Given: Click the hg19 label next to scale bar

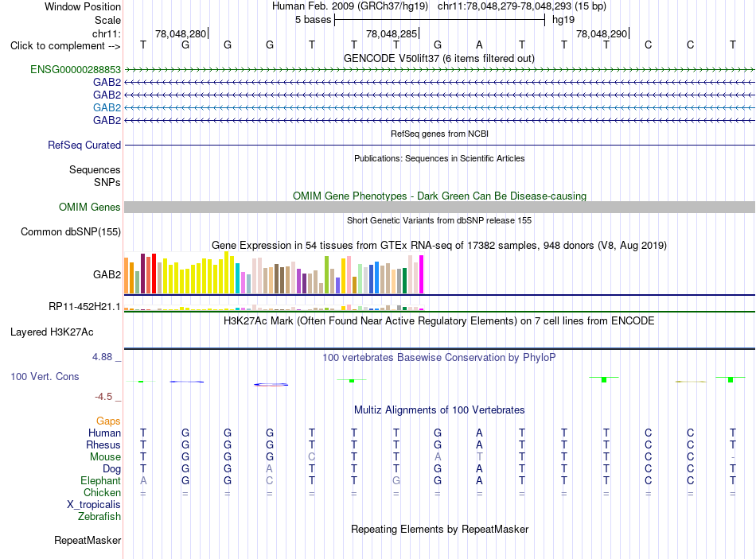Looking at the screenshot, I should 563,20.
